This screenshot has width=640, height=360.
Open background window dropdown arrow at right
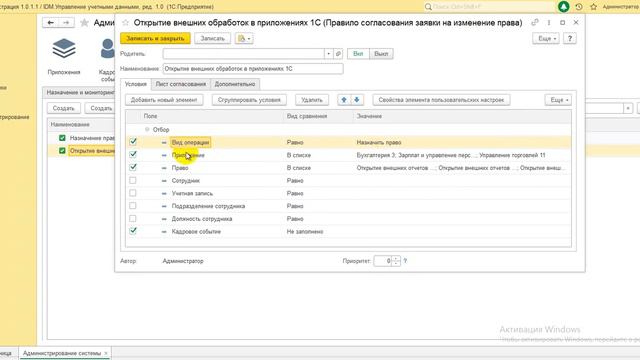click(x=628, y=108)
